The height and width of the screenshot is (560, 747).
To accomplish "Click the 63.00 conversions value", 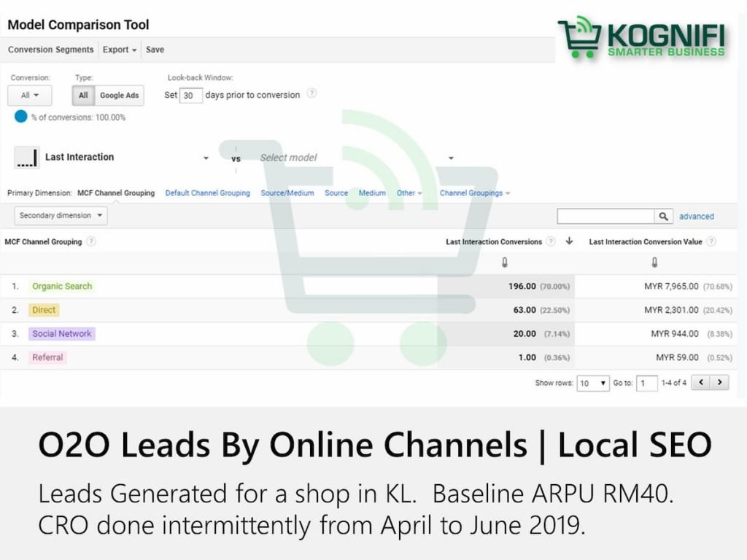I will click(x=525, y=310).
